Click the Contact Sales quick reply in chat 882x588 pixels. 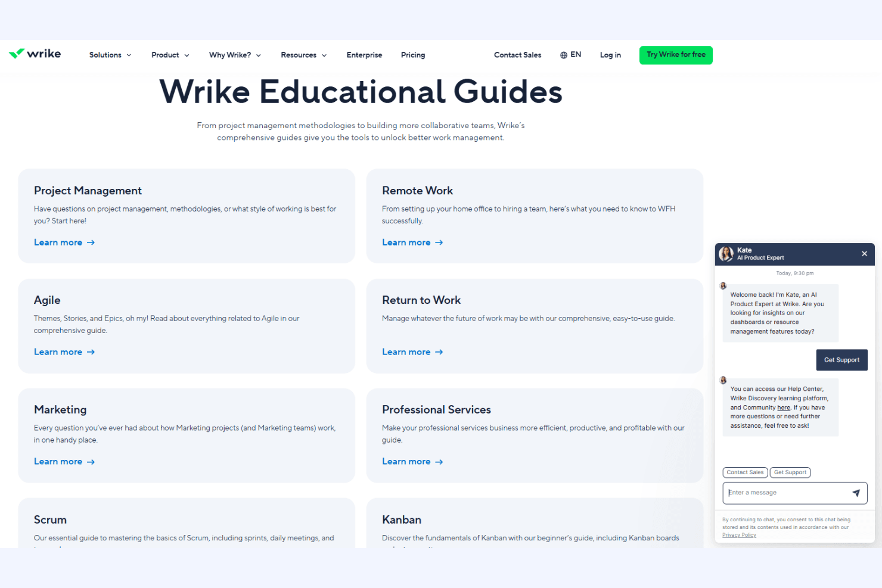(745, 472)
